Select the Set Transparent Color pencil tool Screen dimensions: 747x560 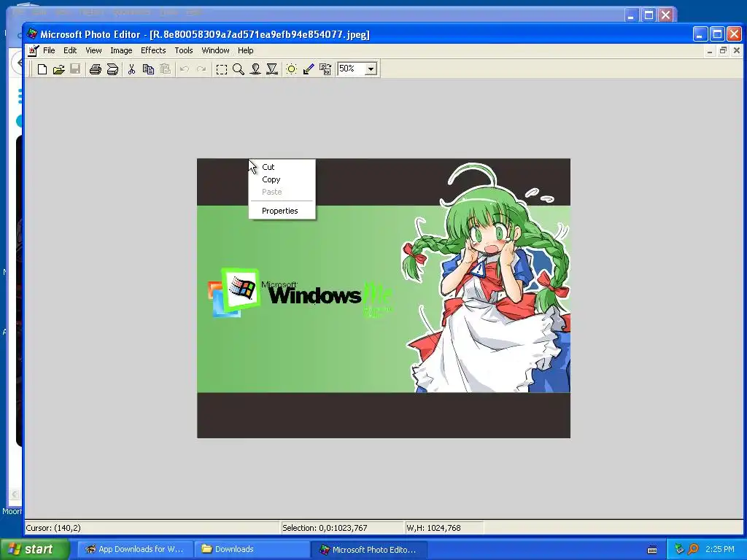tap(309, 69)
